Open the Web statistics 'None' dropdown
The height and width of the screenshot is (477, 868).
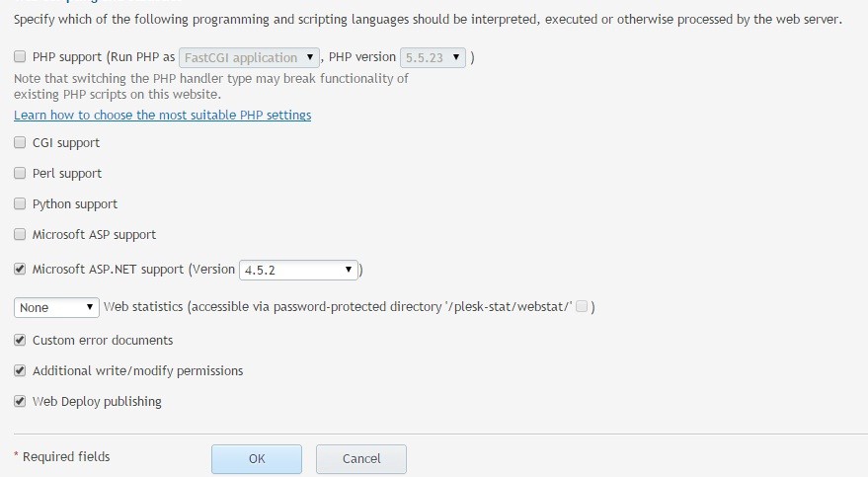tap(57, 307)
